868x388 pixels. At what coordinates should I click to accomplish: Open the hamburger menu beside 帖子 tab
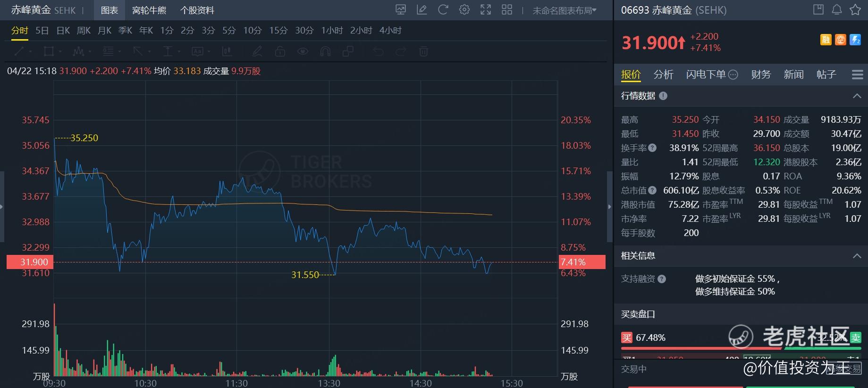(x=858, y=75)
